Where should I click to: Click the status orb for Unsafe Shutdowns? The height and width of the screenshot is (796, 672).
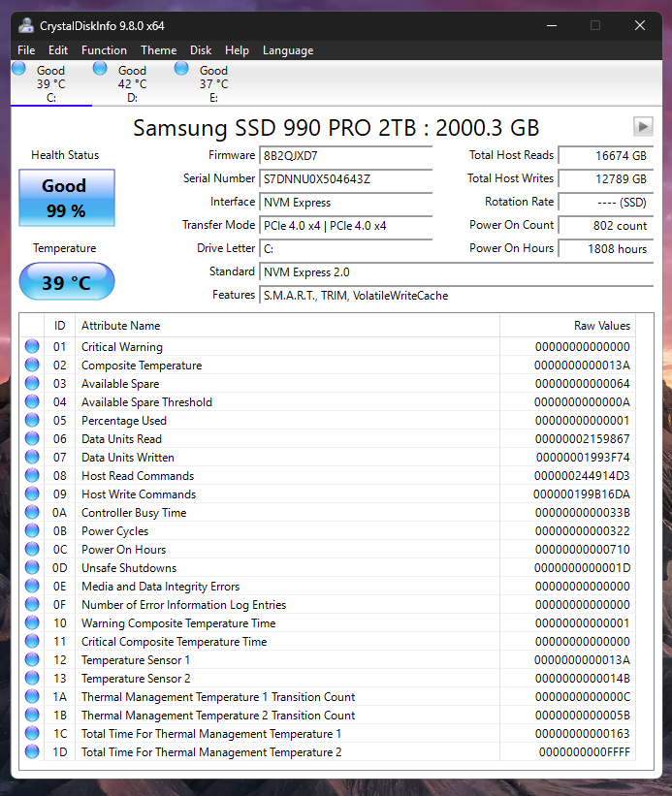[32, 567]
